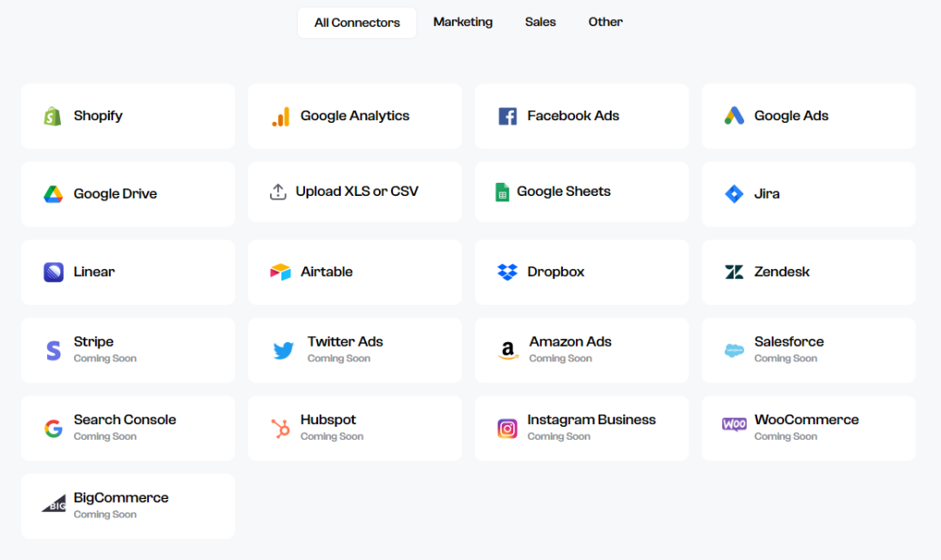Click the Shopify bag icon
941x560 pixels.
pos(53,116)
